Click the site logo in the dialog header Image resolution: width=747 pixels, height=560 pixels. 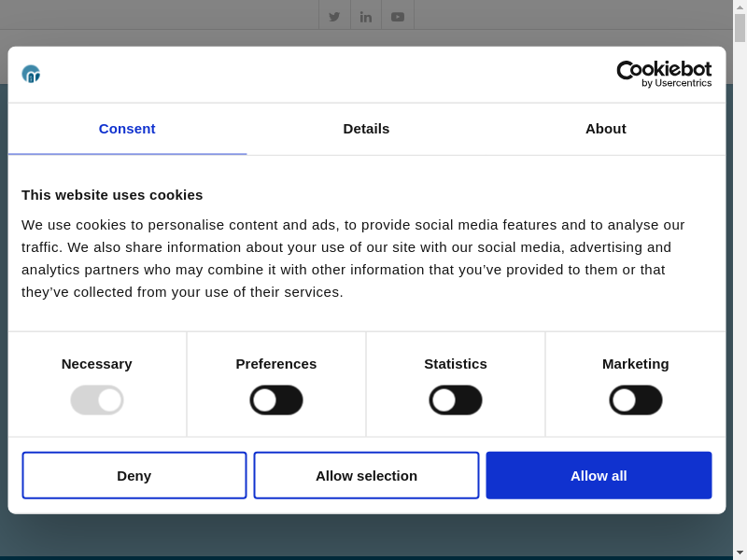click(31, 74)
